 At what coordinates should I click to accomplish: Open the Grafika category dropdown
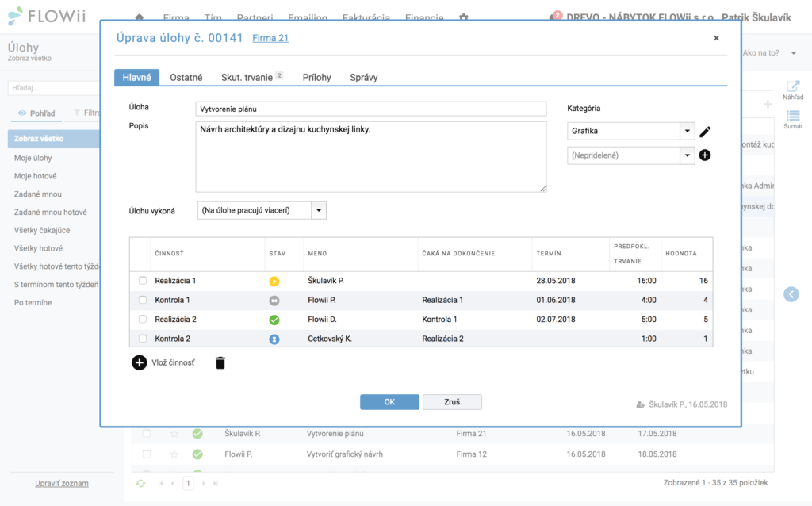pos(688,131)
